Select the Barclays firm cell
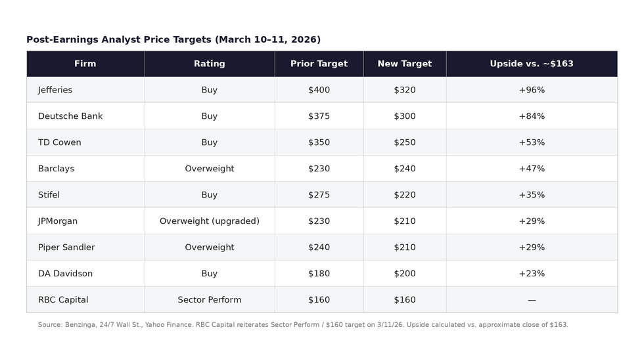Viewport: 644px width, 363px height. click(56, 169)
